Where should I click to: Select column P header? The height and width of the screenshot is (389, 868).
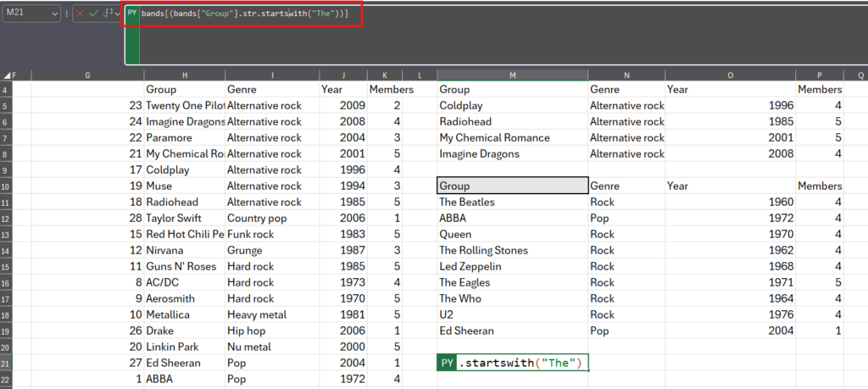click(x=820, y=75)
